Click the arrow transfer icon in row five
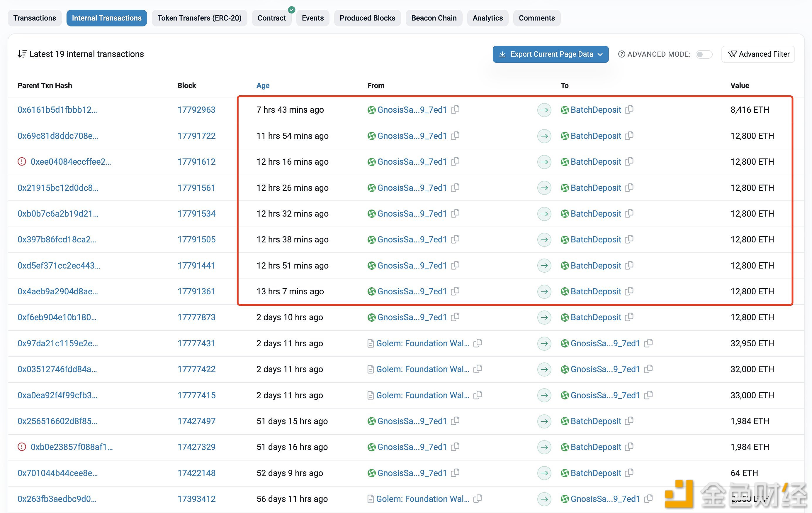 click(x=543, y=213)
